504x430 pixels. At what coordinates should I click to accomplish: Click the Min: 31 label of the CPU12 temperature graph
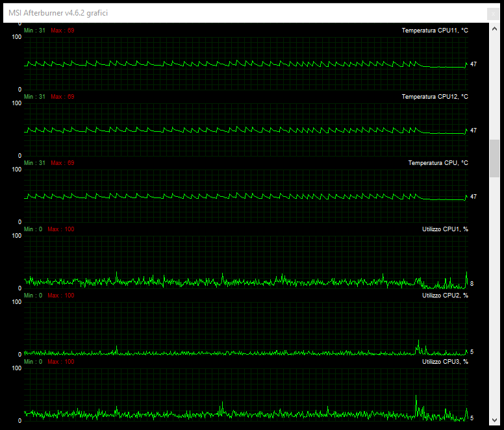click(x=34, y=97)
